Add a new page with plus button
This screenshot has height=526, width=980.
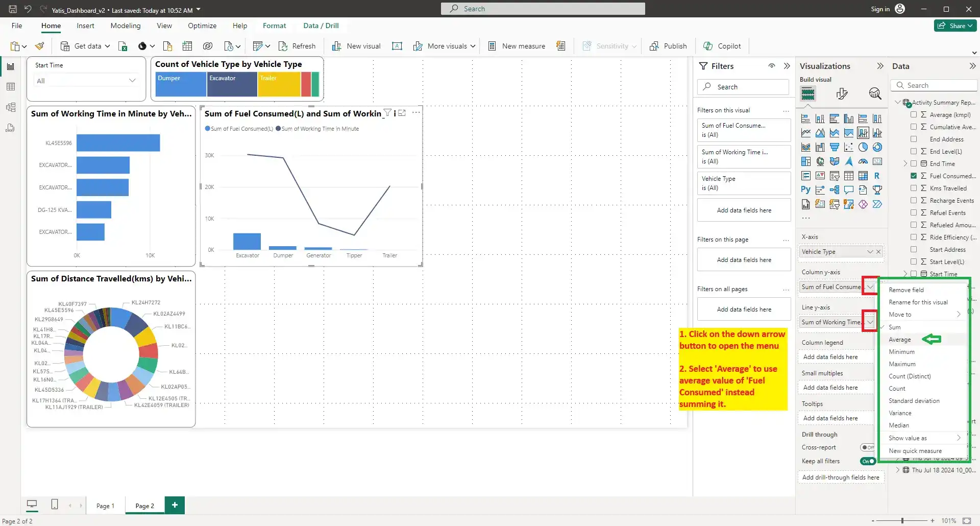pyautogui.click(x=175, y=505)
